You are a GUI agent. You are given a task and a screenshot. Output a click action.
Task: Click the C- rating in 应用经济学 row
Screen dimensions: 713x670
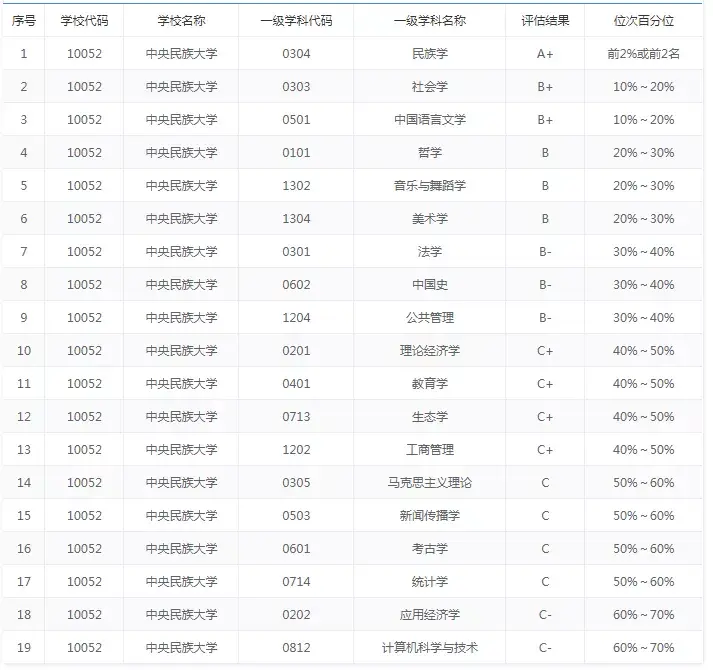pyautogui.click(x=545, y=615)
